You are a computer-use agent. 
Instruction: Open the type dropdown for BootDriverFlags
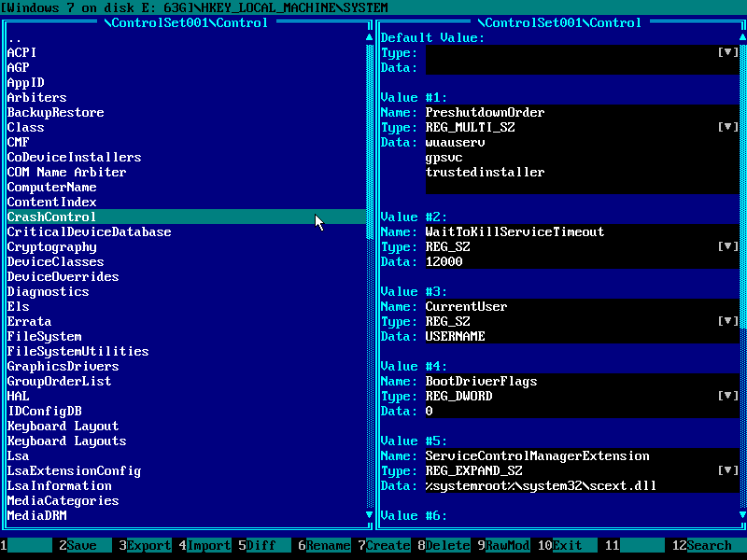(728, 396)
